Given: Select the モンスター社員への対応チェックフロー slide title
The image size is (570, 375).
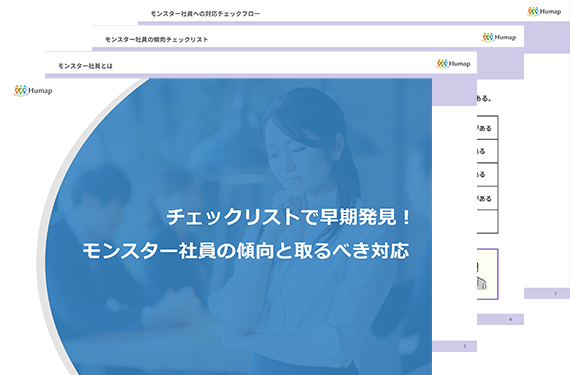Looking at the screenshot, I should (x=205, y=14).
